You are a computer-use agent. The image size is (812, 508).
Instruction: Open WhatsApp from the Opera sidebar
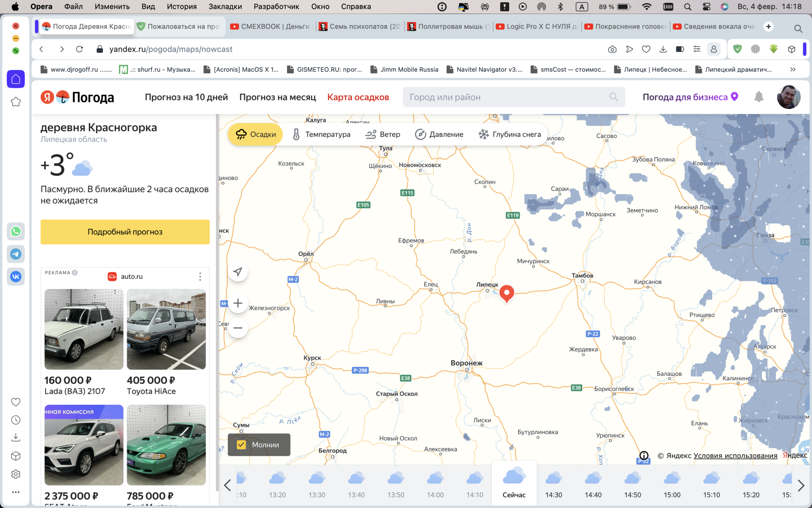pyautogui.click(x=15, y=231)
